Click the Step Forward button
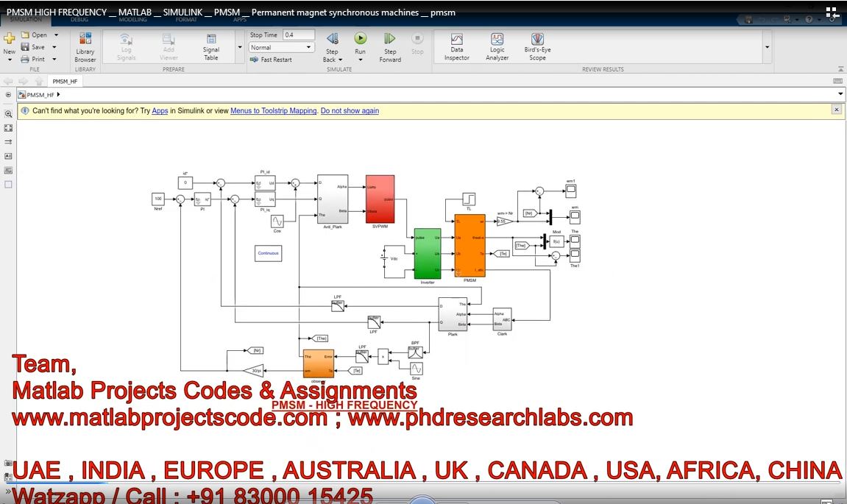 pyautogui.click(x=390, y=46)
